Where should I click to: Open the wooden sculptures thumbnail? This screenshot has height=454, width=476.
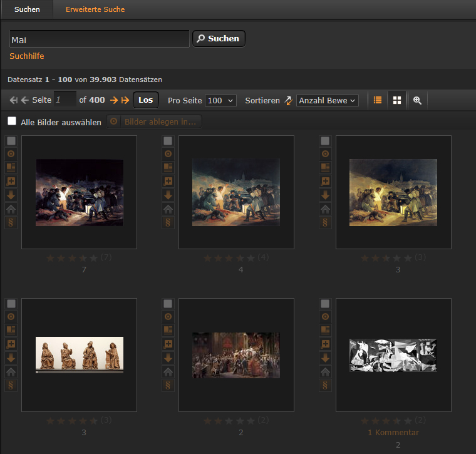pyautogui.click(x=80, y=355)
